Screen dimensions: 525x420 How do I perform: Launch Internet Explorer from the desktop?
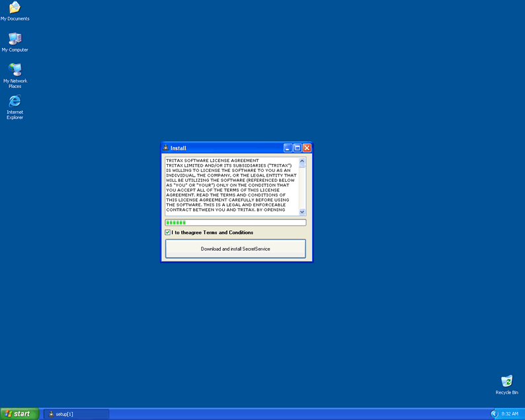click(15, 101)
